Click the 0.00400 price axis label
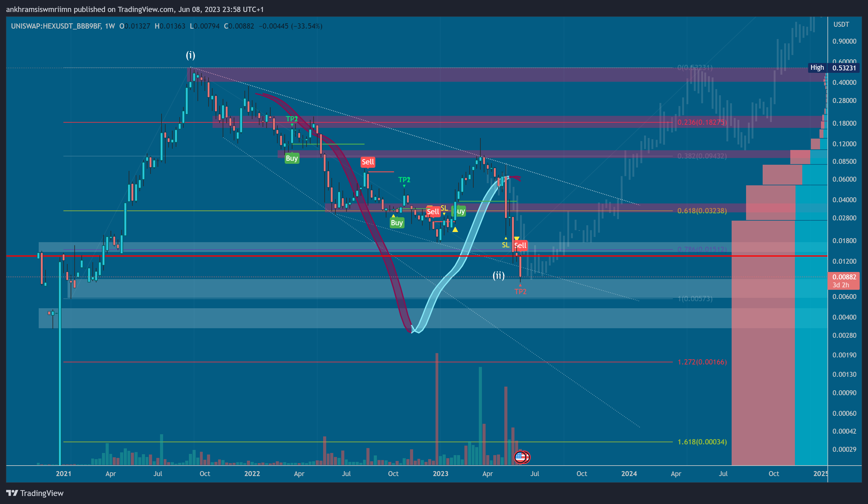This screenshot has height=504, width=868. pos(844,317)
